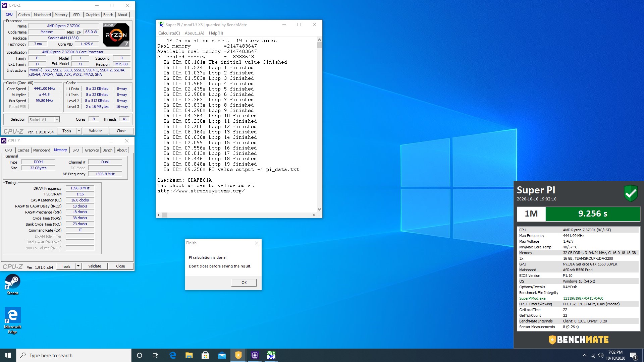
Task: Open Calculate(C) menu in Super PI
Action: point(169,33)
